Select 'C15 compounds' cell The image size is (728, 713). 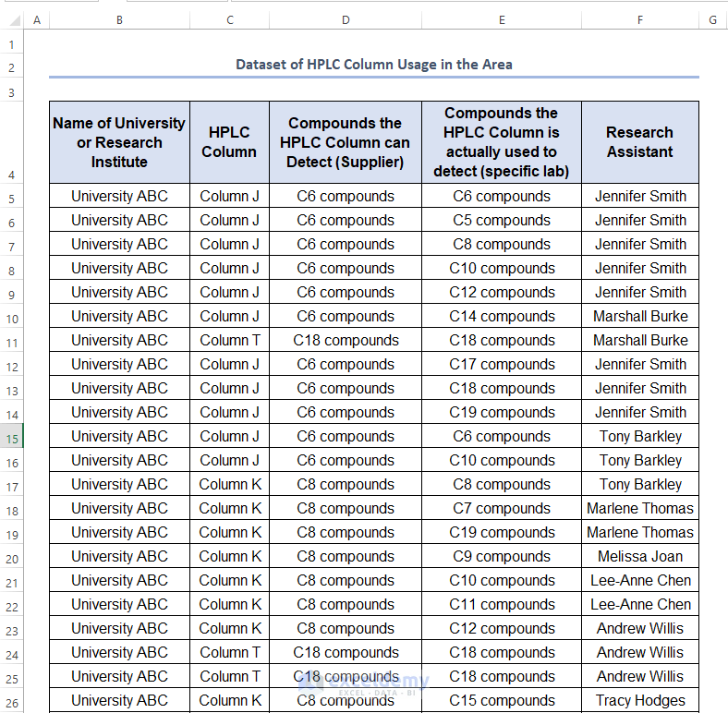click(x=502, y=700)
